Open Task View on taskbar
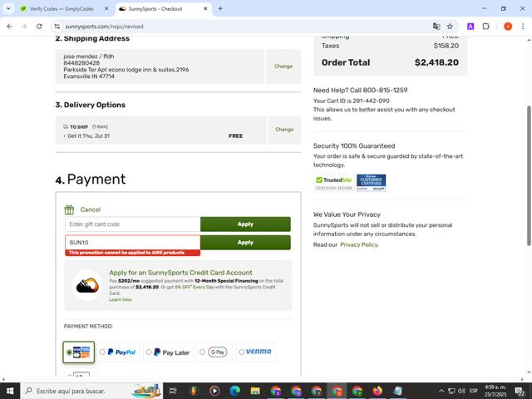The height and width of the screenshot is (399, 532). [x=173, y=391]
